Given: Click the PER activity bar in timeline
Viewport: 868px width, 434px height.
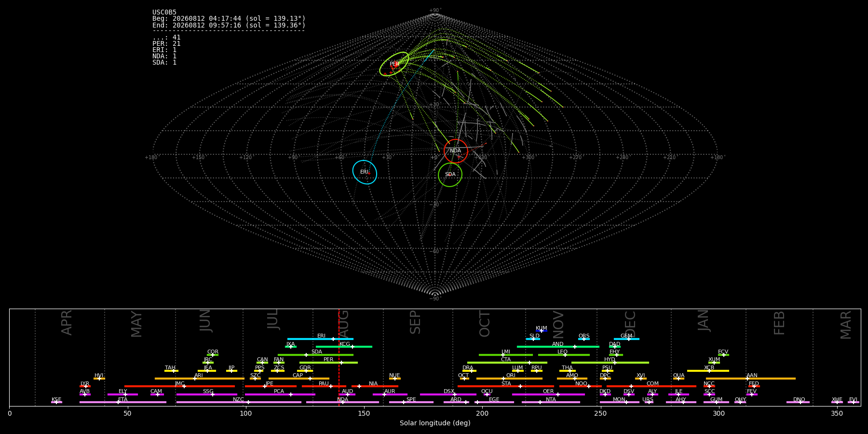Looking at the screenshot, I should (x=328, y=363).
